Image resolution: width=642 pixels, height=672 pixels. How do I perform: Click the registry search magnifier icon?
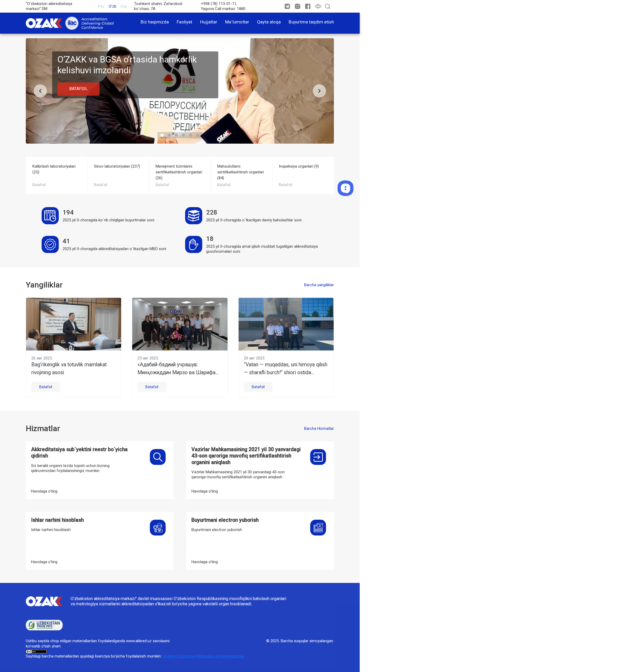(158, 457)
